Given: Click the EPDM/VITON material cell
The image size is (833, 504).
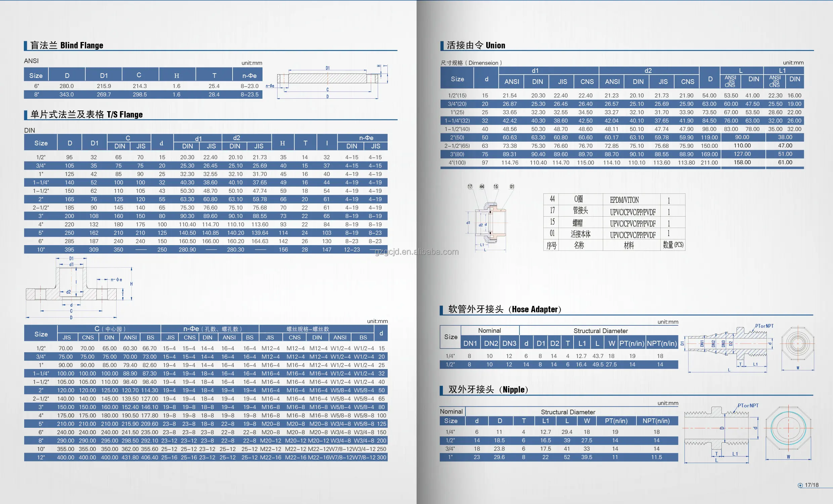Looking at the screenshot, I should pyautogui.click(x=624, y=200).
